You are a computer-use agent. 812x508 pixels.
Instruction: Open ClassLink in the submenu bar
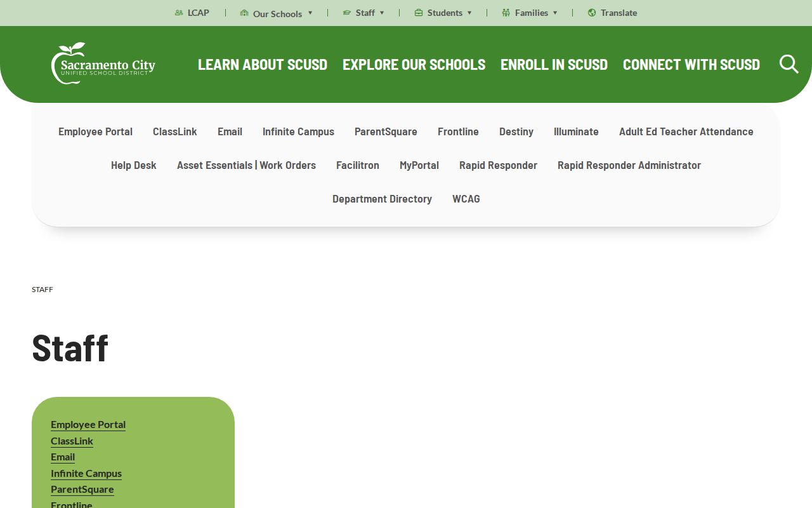click(x=175, y=131)
